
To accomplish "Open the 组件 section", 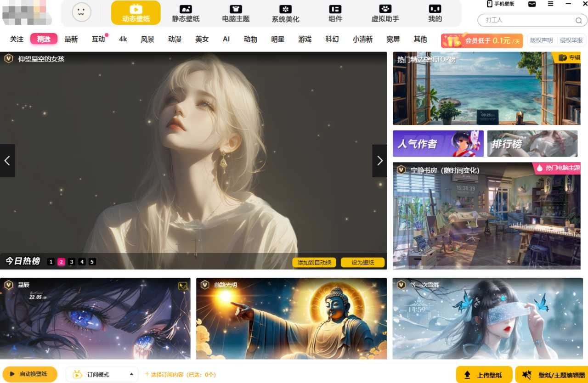I will pos(335,13).
